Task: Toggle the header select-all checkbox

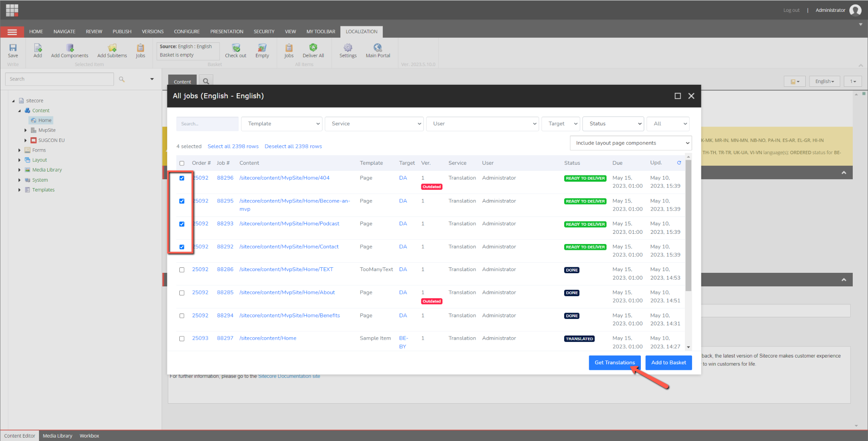Action: coord(182,163)
